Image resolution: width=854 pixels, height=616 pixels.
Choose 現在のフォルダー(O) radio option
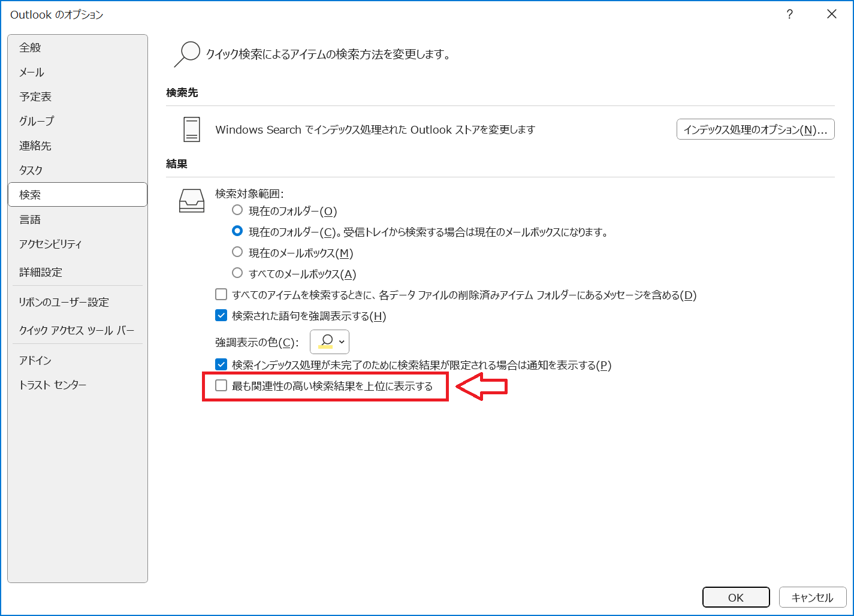[237, 210]
